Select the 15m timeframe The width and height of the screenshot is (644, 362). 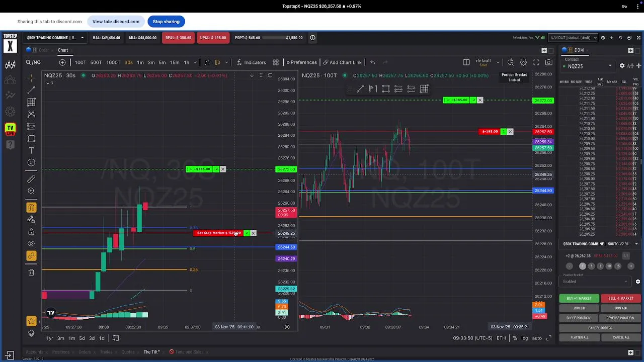[175, 62]
